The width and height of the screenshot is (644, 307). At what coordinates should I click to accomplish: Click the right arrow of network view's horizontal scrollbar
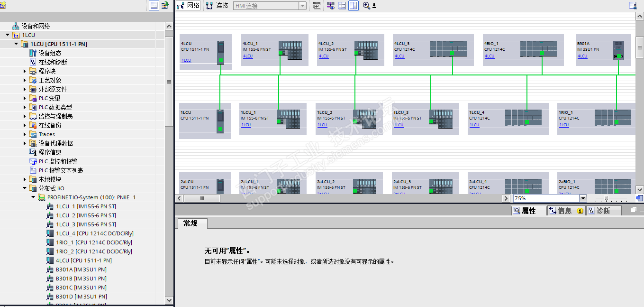(x=506, y=198)
